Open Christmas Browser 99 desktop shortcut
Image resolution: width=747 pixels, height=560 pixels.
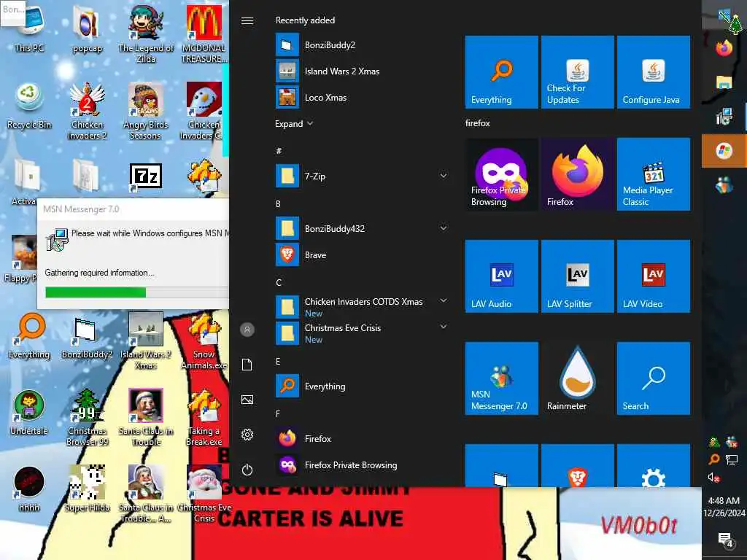(88, 417)
